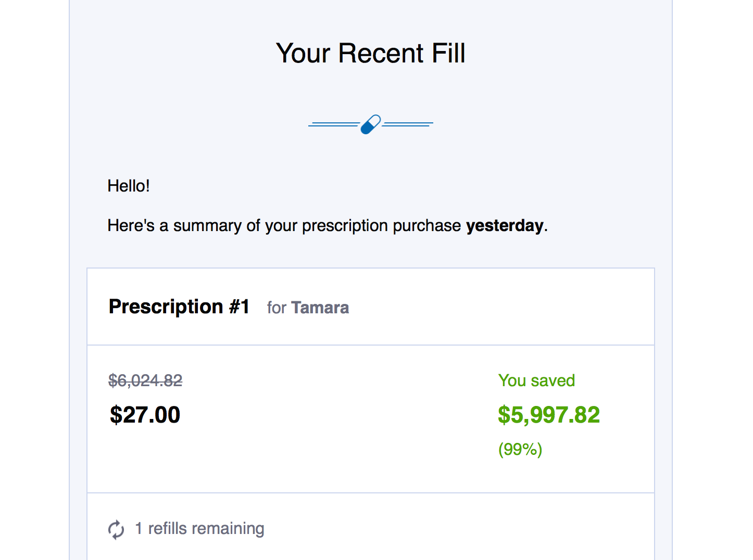Click the patient name "Tamara"

point(320,308)
